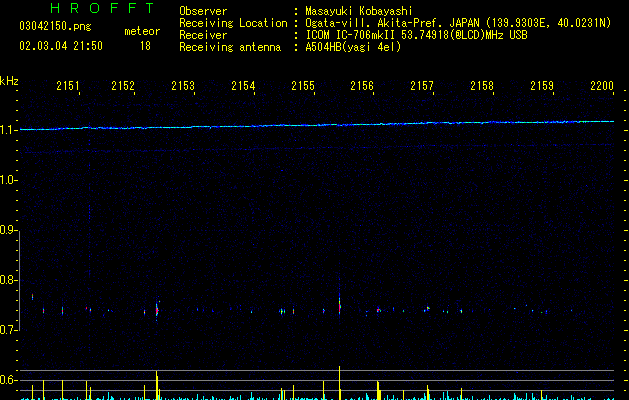Screen dimensions: 629x400
Task: Click the date stamp 02.03.04 21:50
Action: click(61, 46)
